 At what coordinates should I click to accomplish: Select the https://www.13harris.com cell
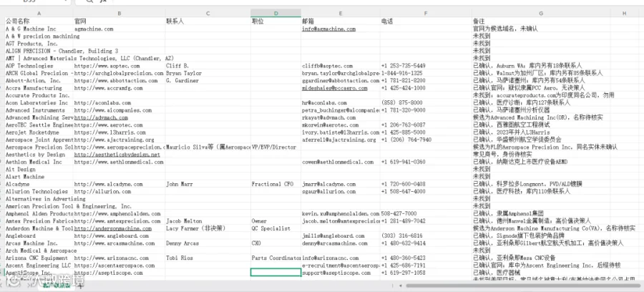click(x=119, y=132)
